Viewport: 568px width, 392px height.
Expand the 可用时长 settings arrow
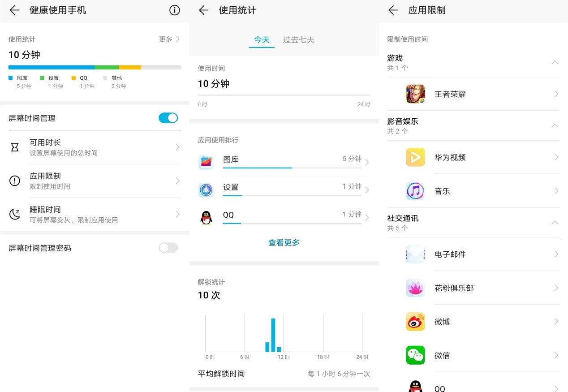(178, 147)
